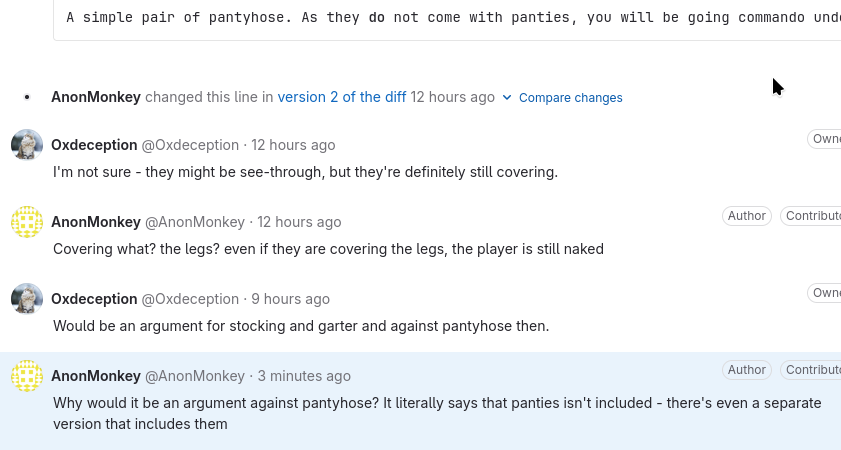Click the AnonMonkey name in the line-change note

tap(96, 97)
